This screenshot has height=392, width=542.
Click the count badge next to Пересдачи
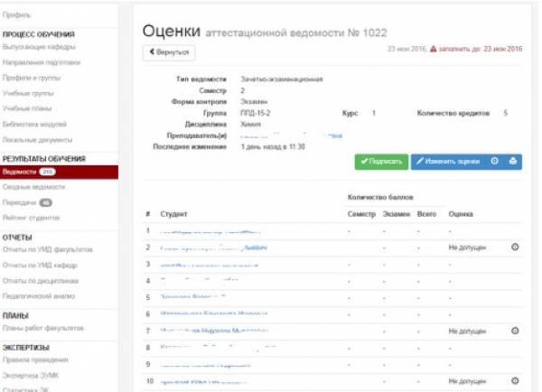coord(46,202)
